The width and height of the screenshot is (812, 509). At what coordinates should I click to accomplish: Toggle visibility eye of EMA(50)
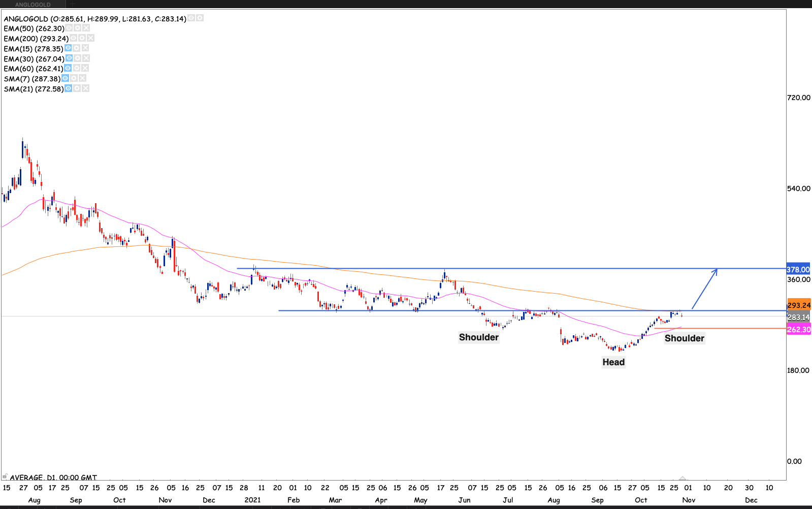coord(69,28)
